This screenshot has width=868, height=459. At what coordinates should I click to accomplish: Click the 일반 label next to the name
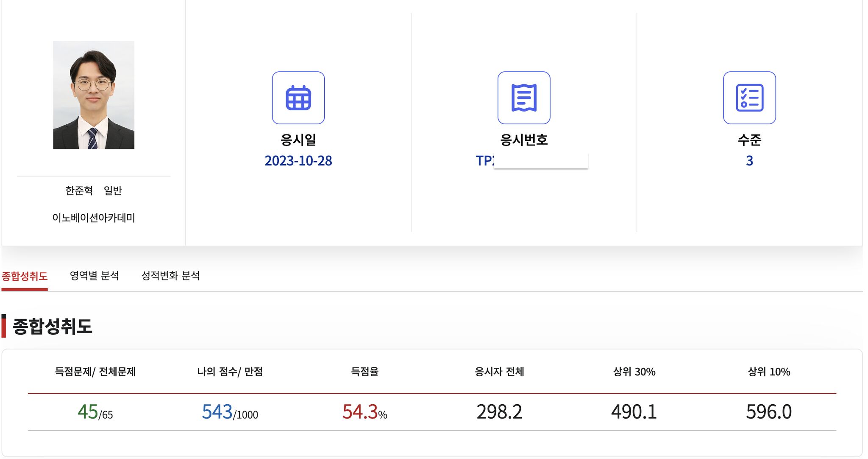pos(113,190)
